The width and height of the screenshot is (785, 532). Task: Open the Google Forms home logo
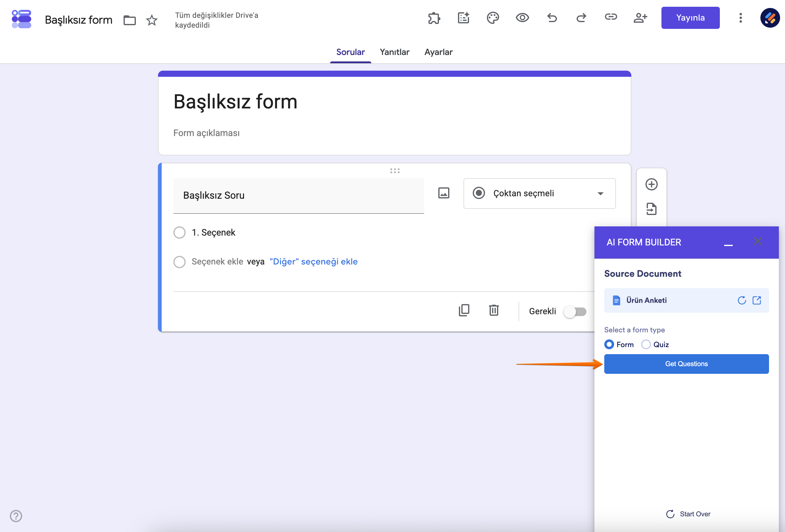[x=21, y=19]
